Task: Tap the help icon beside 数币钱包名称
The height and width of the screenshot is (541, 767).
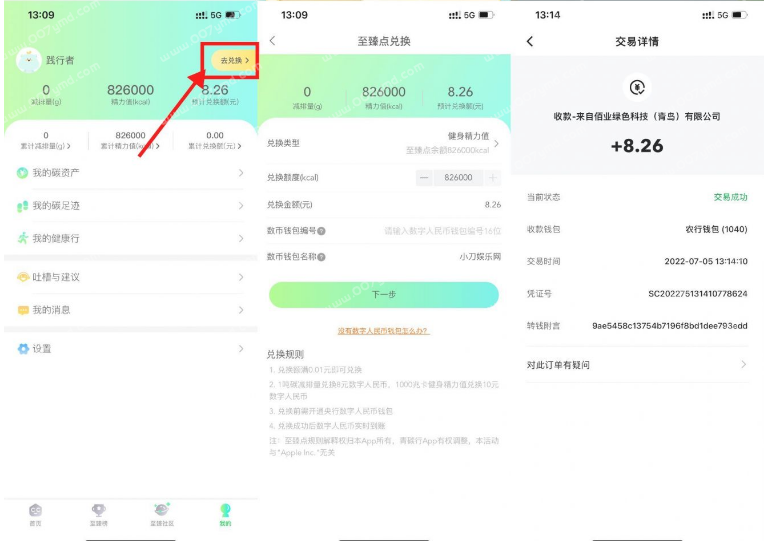Action: 322,257
